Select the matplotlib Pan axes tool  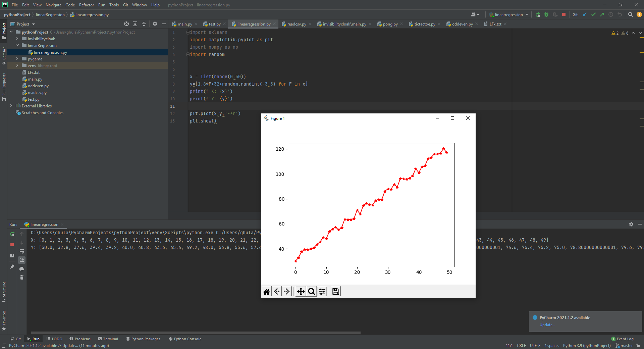[x=301, y=292]
